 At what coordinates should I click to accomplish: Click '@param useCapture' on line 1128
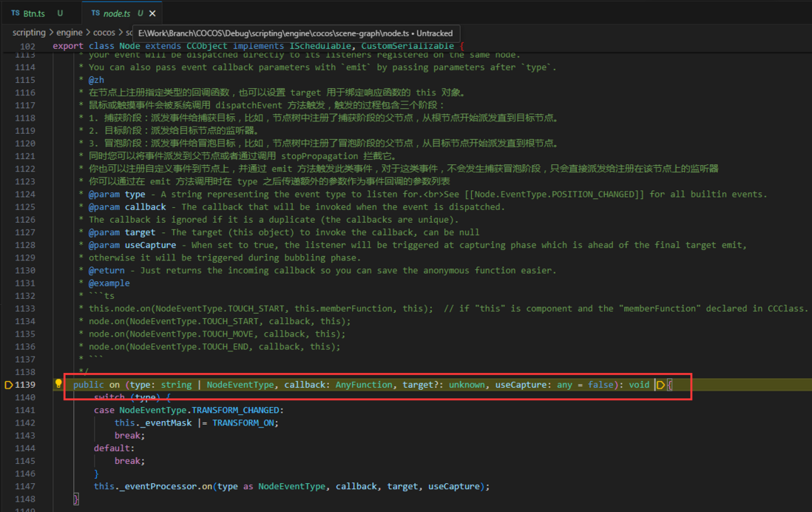132,245
